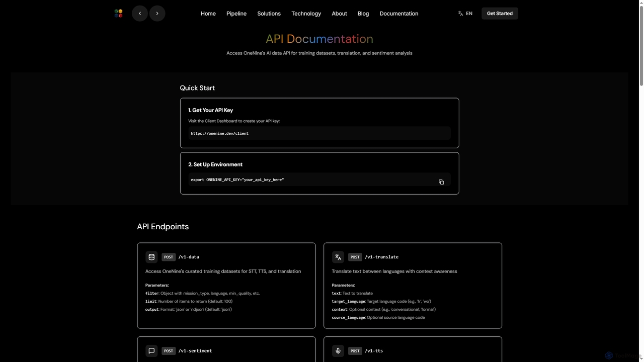644x362 pixels.
Task: Click the curated training datasets description
Action: click(223, 271)
